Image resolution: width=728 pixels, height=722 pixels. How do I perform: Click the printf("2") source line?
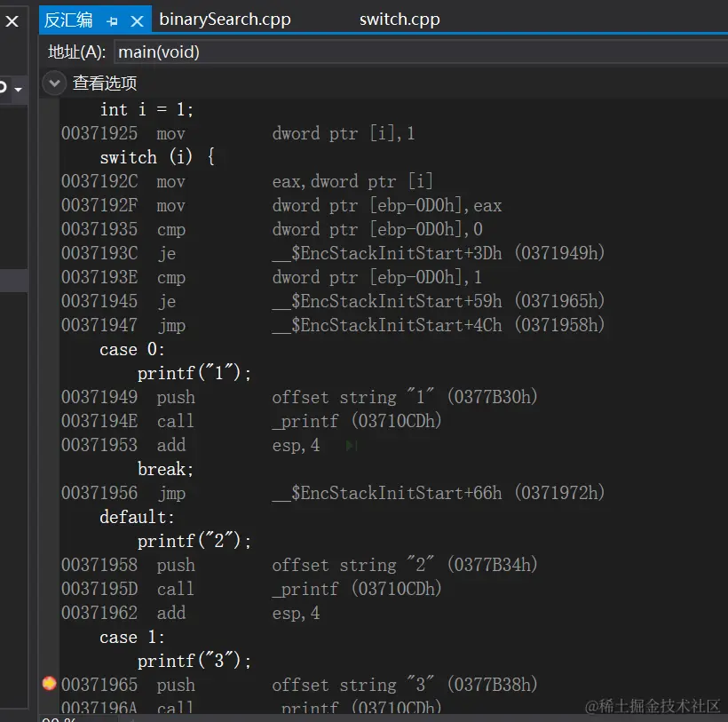point(194,541)
